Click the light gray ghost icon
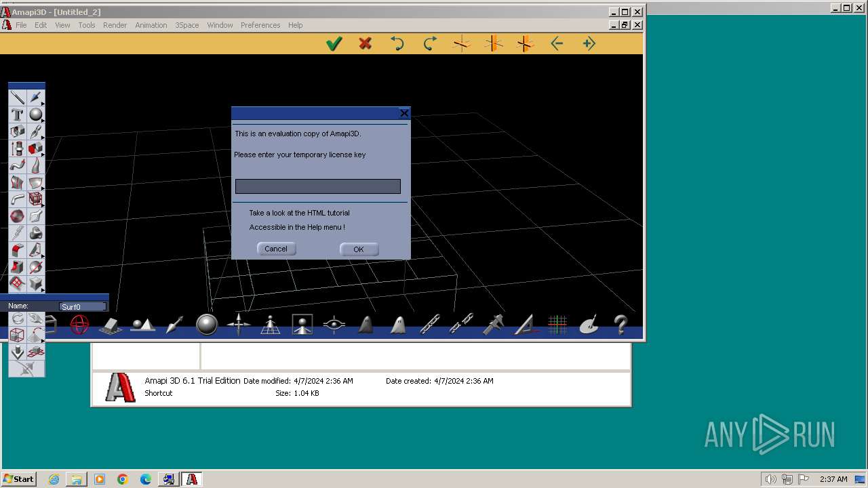This screenshot has height=488, width=868. (398, 325)
